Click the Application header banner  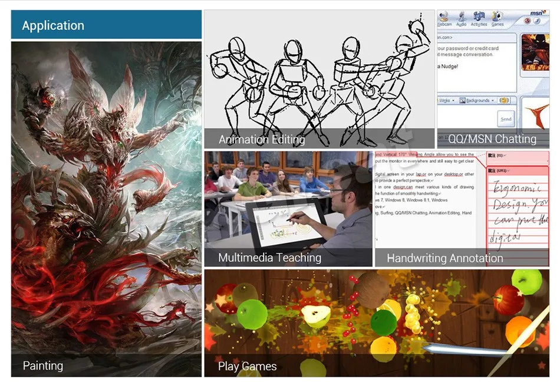point(107,25)
